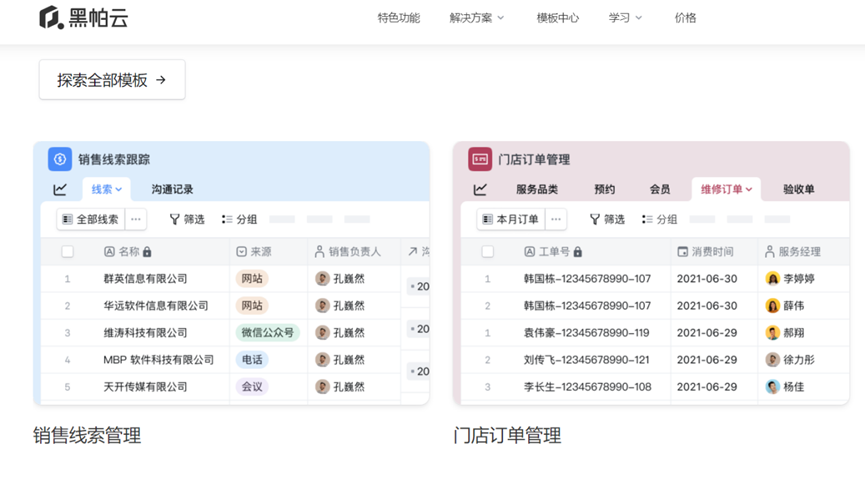Open chart view icon in 销售线索跟踪 panel
The height and width of the screenshot is (490, 865).
60,189
